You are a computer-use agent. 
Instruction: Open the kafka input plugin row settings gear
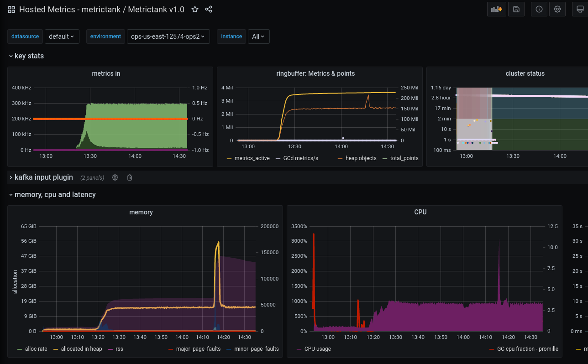(x=115, y=177)
